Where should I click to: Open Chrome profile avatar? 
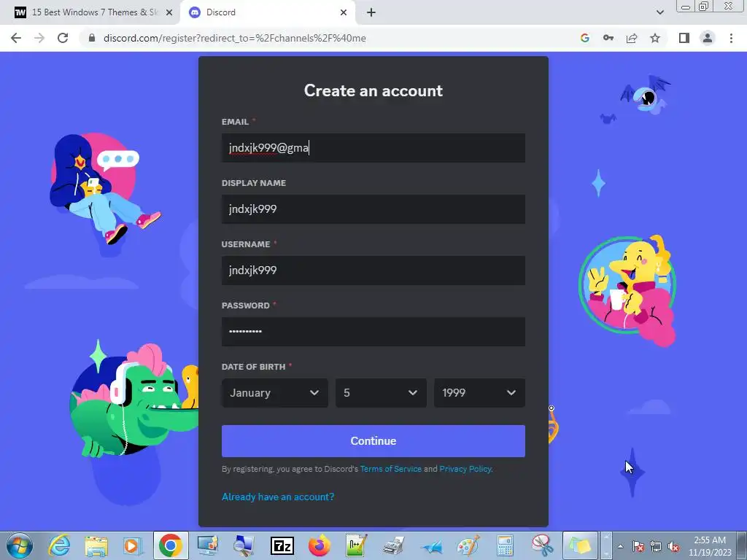708,38
